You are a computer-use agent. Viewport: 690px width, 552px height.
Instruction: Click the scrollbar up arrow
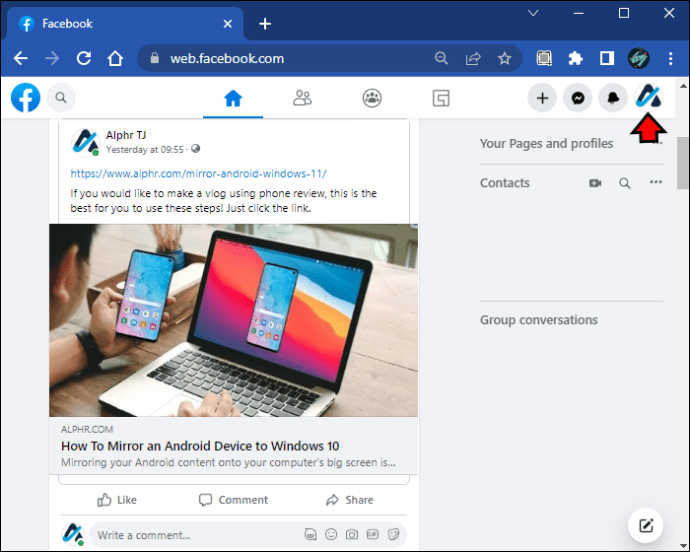(683, 85)
